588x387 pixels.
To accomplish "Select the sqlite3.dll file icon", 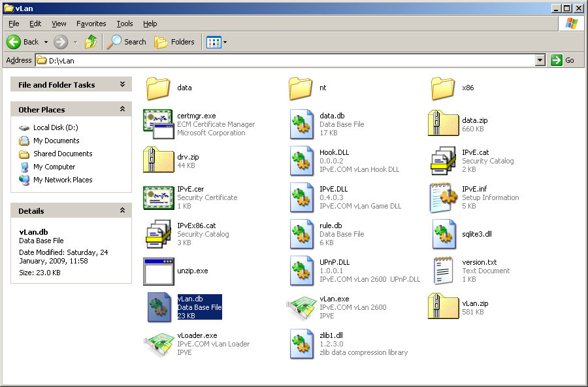I will coord(443,234).
